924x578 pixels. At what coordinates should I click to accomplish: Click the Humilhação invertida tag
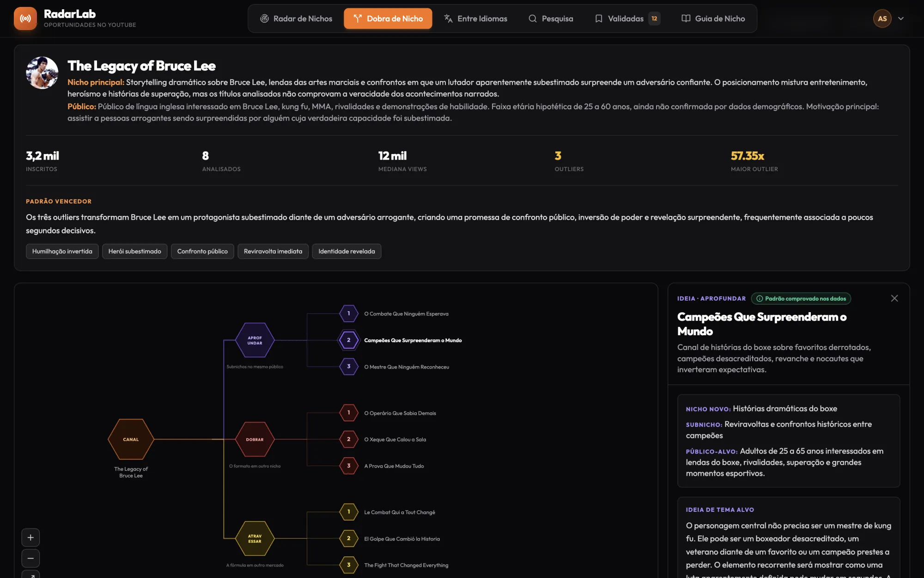pyautogui.click(x=62, y=251)
